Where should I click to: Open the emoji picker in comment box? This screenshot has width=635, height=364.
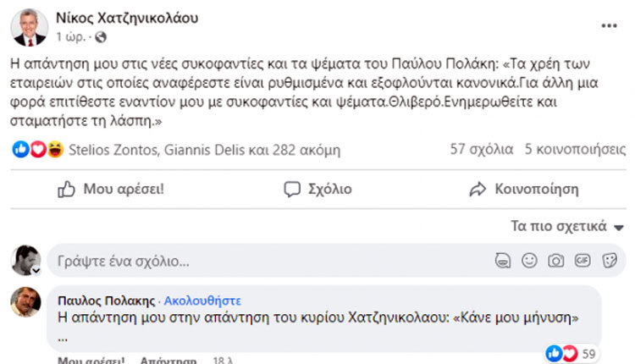click(x=529, y=261)
